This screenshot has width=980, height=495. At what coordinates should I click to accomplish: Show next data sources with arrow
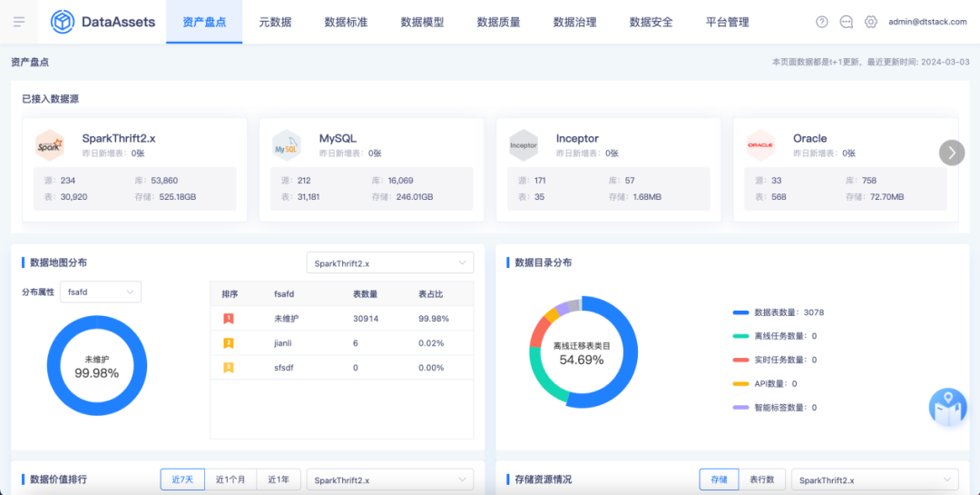click(x=952, y=153)
